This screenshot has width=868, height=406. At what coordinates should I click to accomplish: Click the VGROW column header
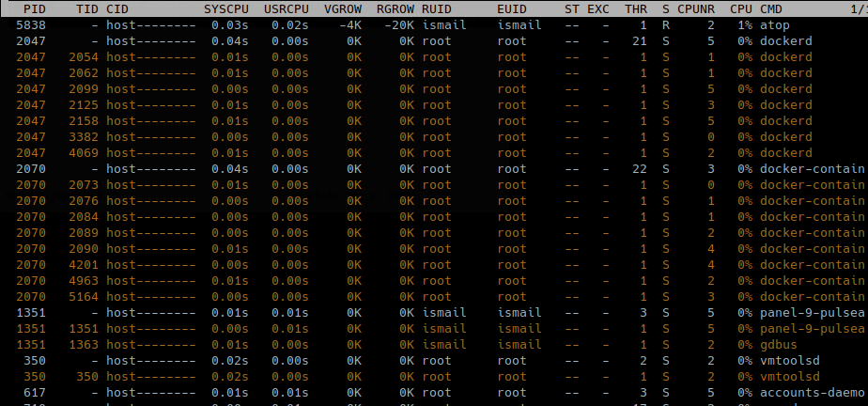click(x=343, y=8)
